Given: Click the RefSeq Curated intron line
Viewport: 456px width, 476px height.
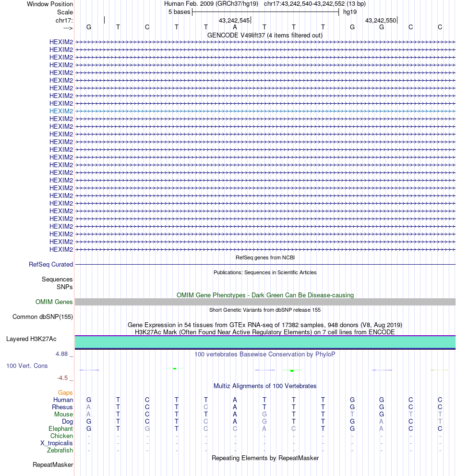Looking at the screenshot, I should (265, 264).
